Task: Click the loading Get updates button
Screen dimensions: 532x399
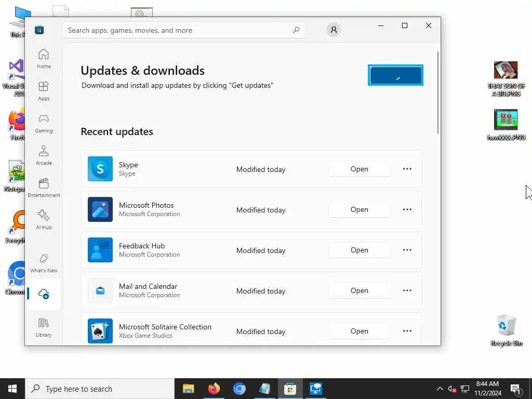Action: tap(395, 75)
